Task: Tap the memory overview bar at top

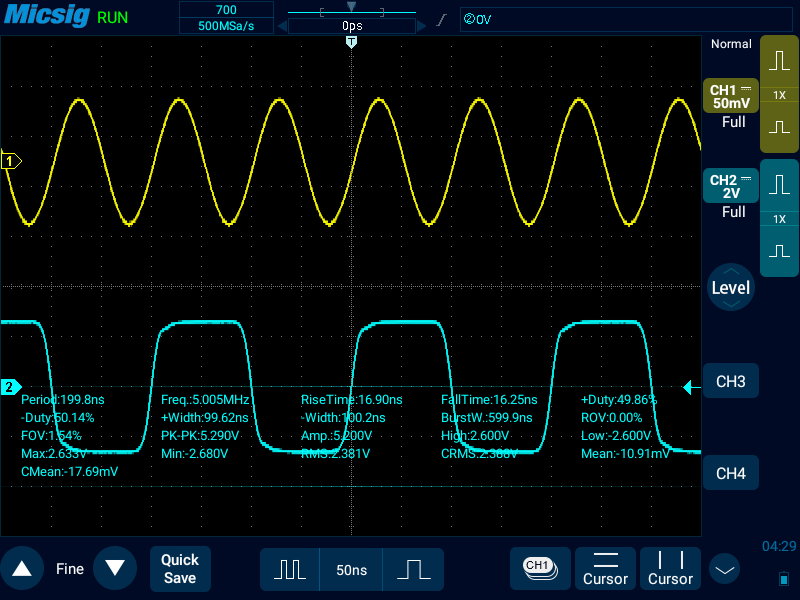Action: (352, 10)
